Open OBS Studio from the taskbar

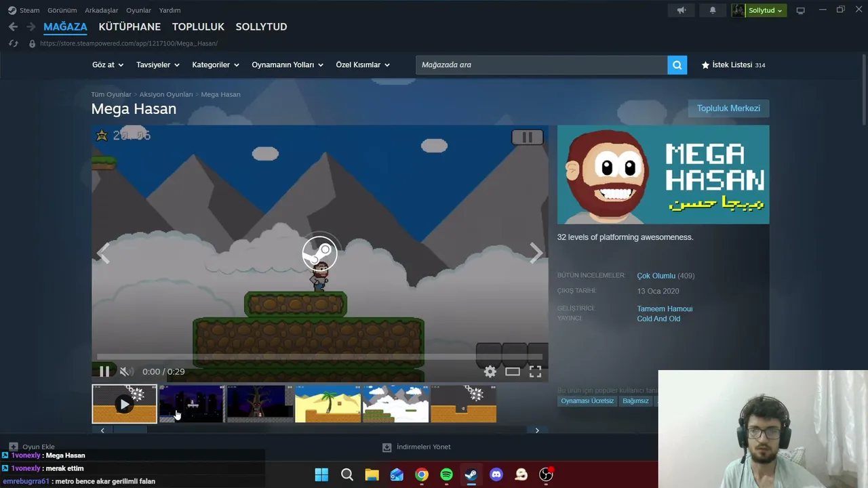pyautogui.click(x=546, y=474)
